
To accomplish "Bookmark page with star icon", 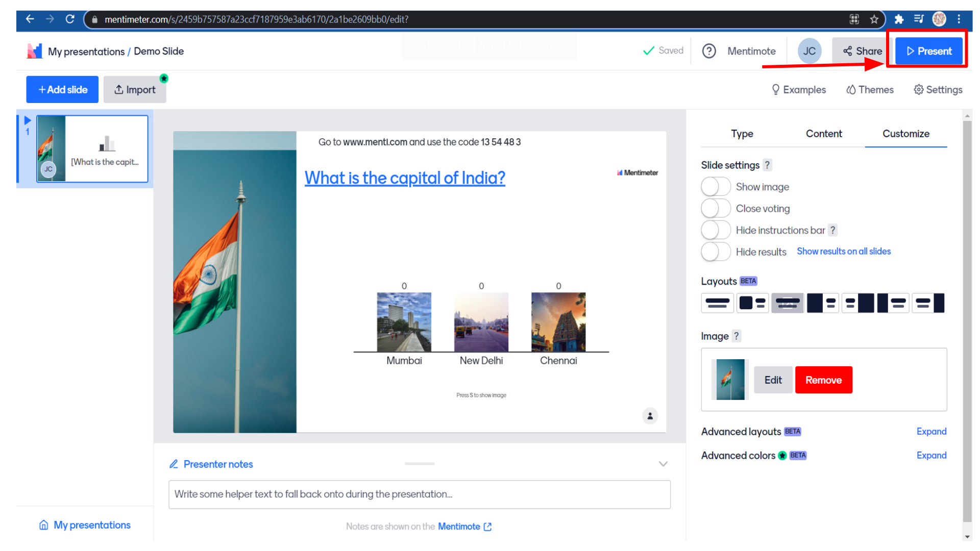I will coord(874,19).
